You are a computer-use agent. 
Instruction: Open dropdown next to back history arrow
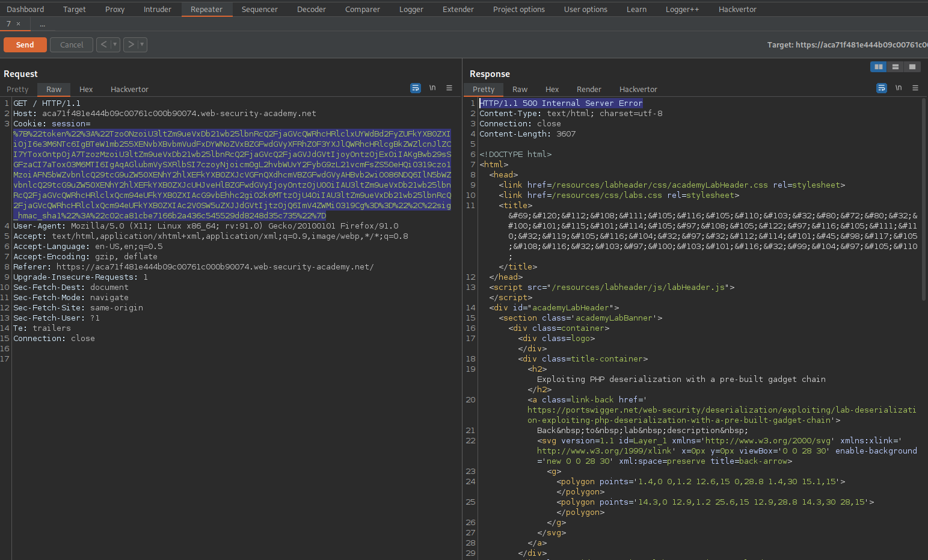[115, 45]
